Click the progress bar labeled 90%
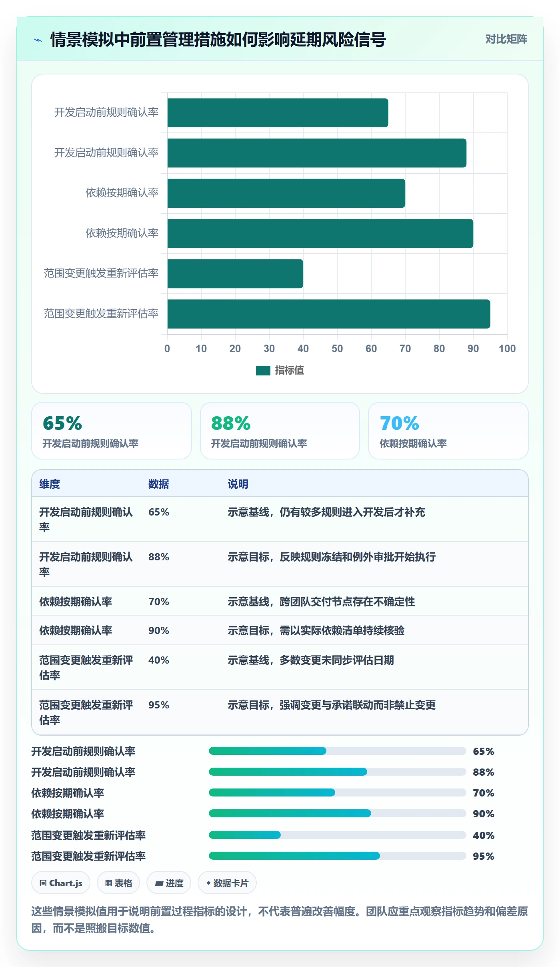 coord(337,813)
